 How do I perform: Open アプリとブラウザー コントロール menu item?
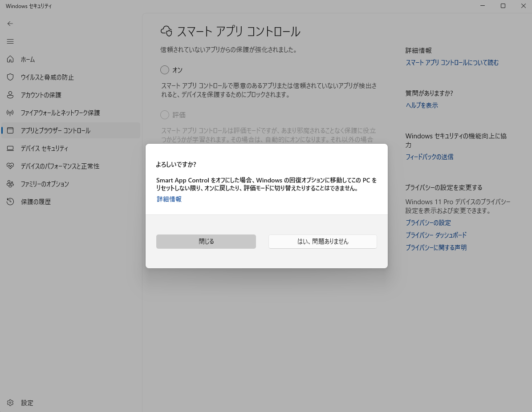pos(55,130)
